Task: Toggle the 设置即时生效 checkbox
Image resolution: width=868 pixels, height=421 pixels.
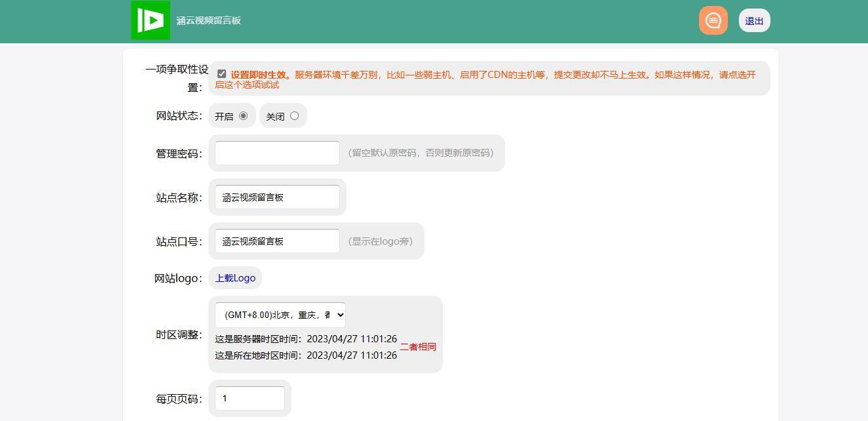Action: tap(221, 74)
